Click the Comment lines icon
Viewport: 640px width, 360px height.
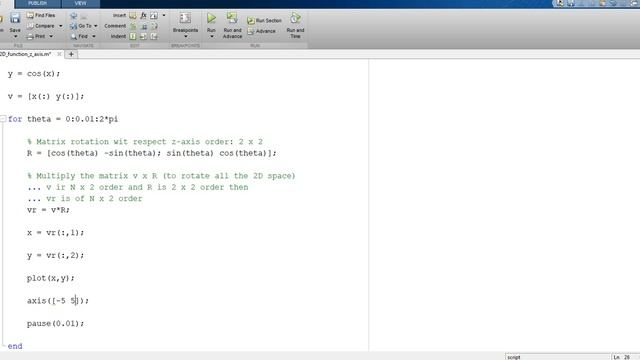133,26
